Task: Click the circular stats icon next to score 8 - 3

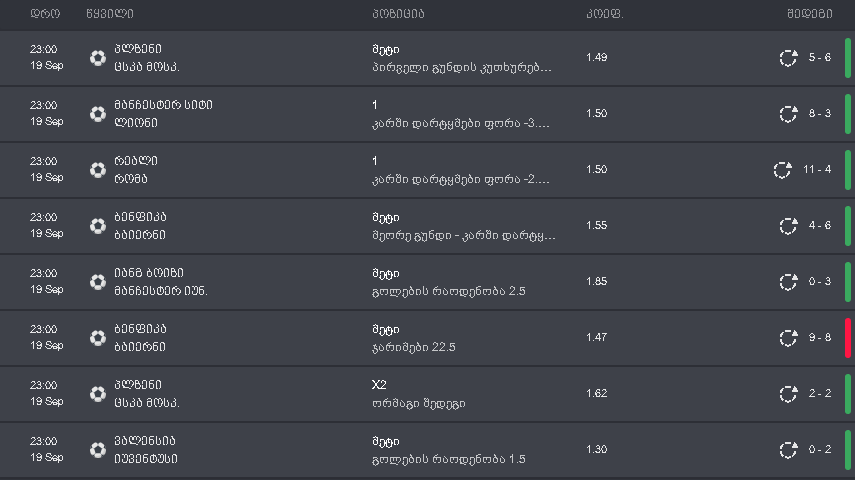Action: 788,114
